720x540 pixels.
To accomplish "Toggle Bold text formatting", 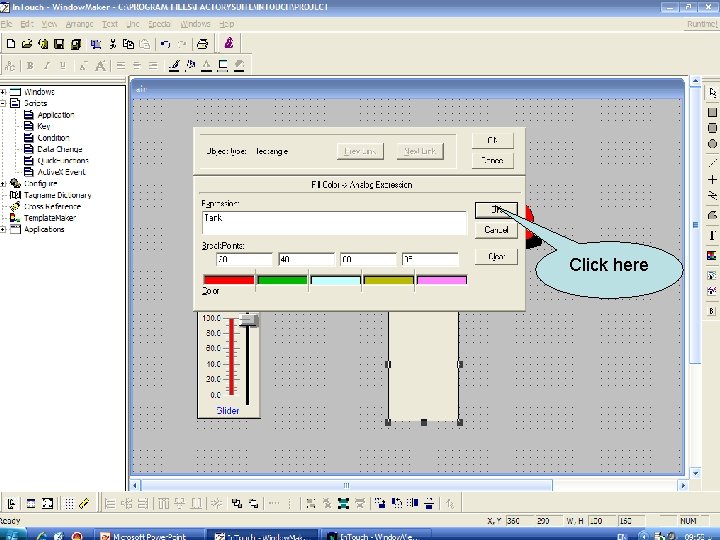I will pos(30,66).
